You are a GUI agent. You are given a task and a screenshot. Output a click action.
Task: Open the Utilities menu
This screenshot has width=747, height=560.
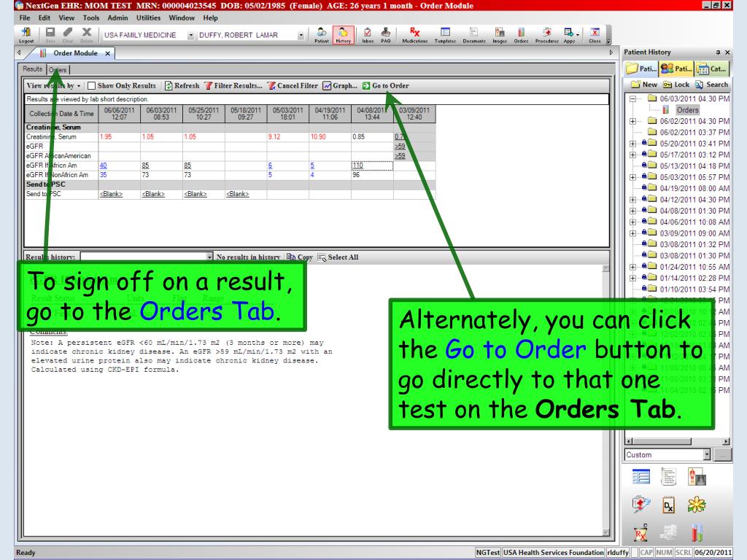point(148,17)
